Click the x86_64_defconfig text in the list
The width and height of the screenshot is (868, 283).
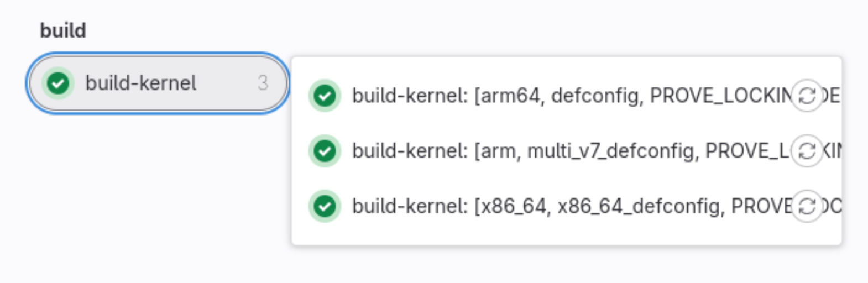640,207
